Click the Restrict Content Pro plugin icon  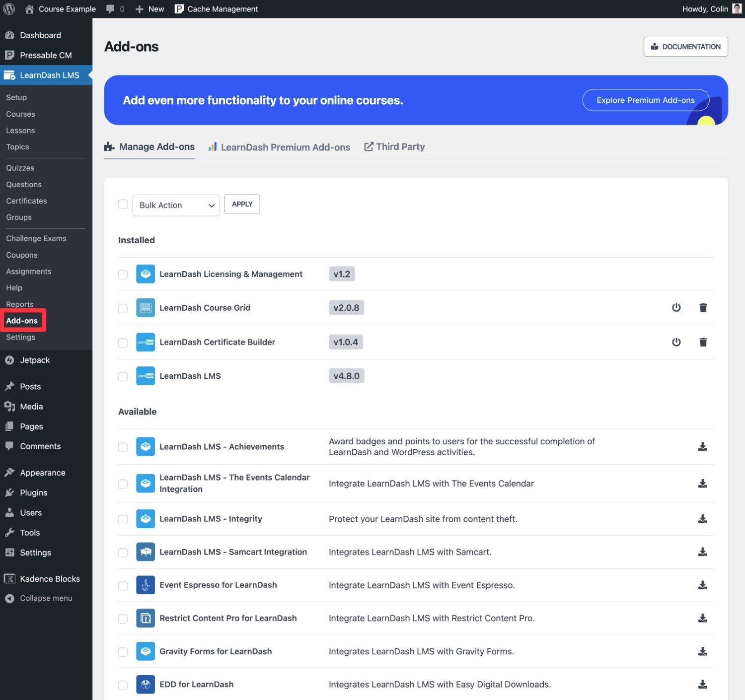coord(146,618)
